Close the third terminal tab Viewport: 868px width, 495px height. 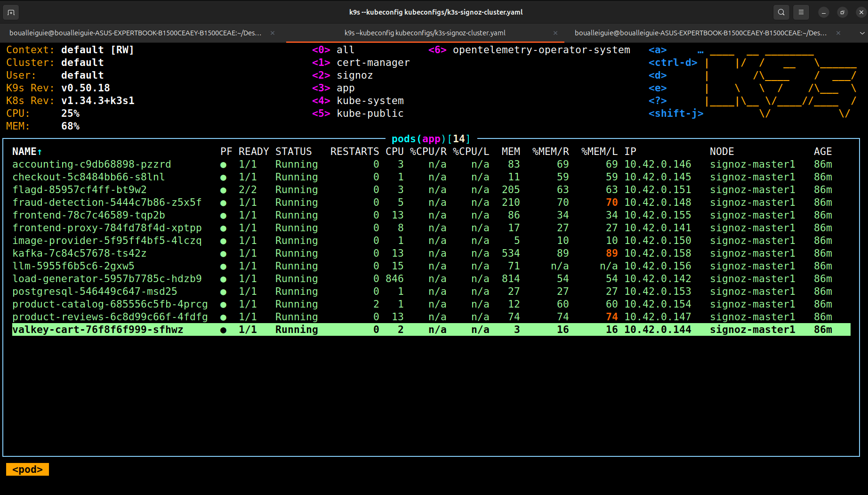(838, 33)
